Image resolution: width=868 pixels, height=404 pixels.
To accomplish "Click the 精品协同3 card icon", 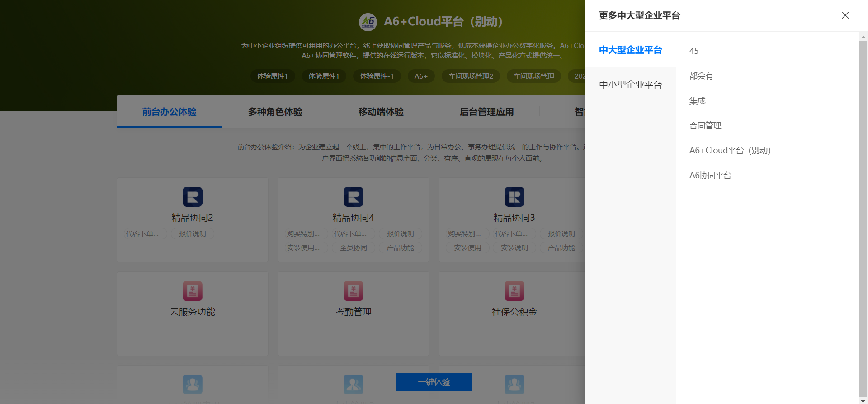I will coord(514,197).
